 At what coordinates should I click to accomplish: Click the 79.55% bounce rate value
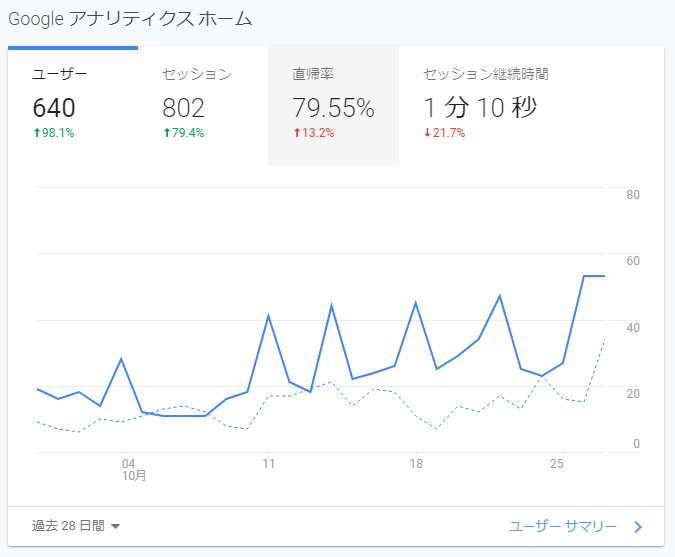pos(333,108)
